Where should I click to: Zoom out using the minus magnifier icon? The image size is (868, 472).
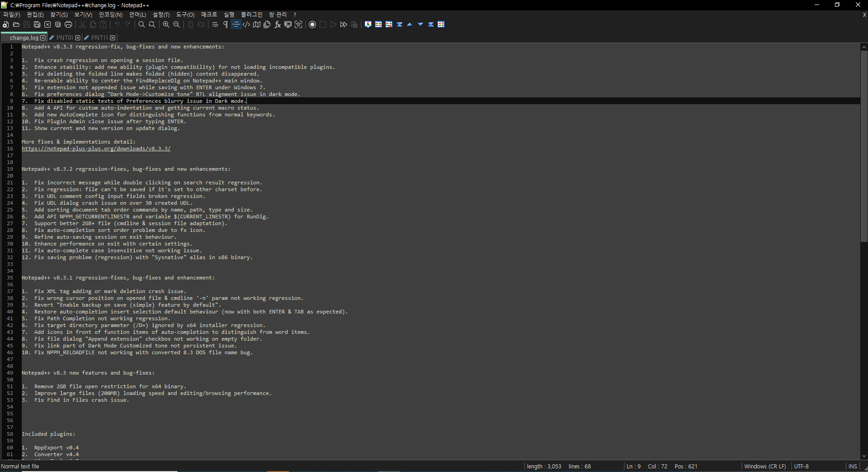click(x=177, y=24)
